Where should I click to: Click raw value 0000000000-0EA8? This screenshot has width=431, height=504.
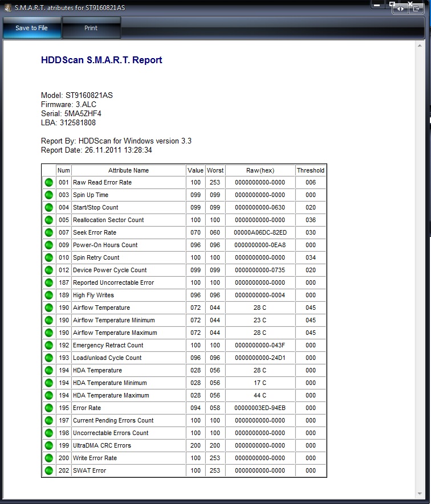click(260, 245)
